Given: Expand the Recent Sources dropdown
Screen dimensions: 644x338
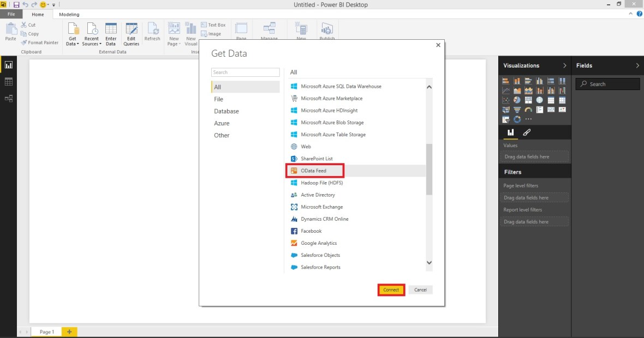Looking at the screenshot, I should pyautogui.click(x=101, y=44).
